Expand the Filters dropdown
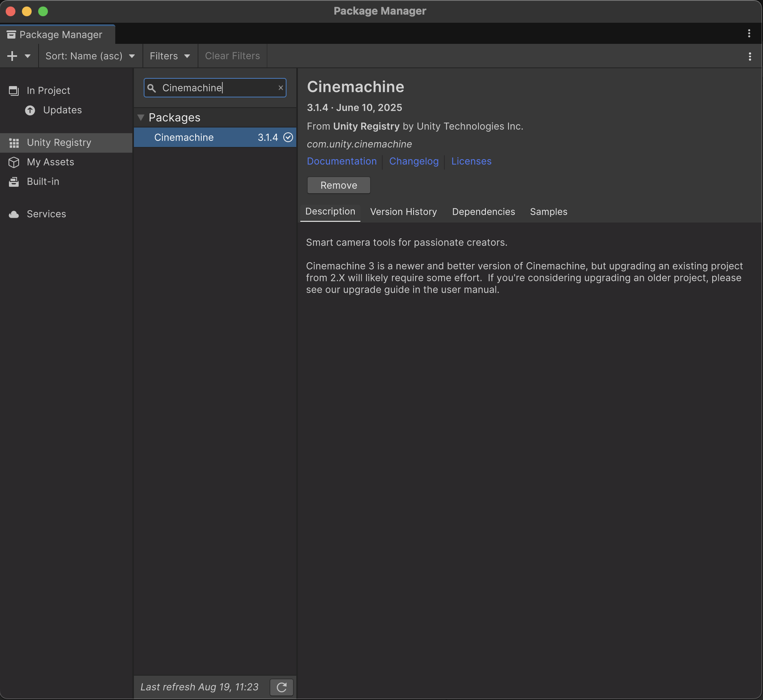Image resolution: width=763 pixels, height=700 pixels. click(170, 56)
